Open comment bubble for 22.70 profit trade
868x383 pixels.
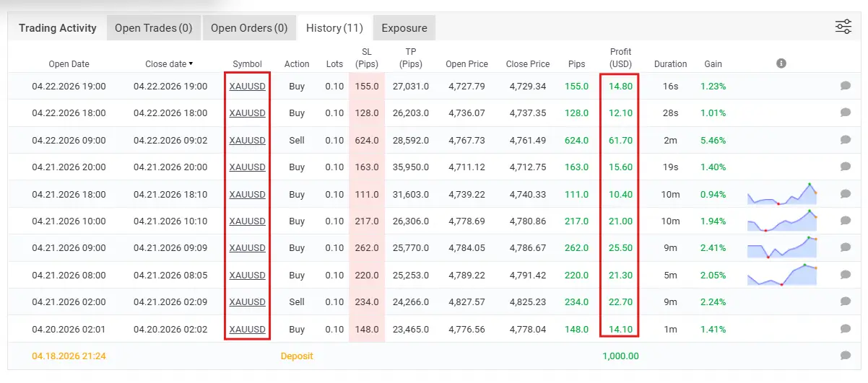(x=845, y=301)
